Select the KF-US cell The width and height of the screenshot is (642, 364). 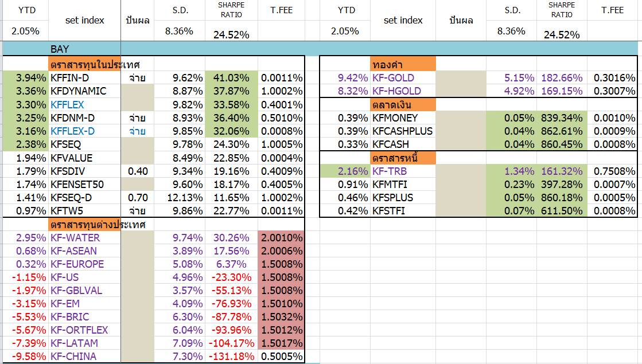click(x=84, y=277)
